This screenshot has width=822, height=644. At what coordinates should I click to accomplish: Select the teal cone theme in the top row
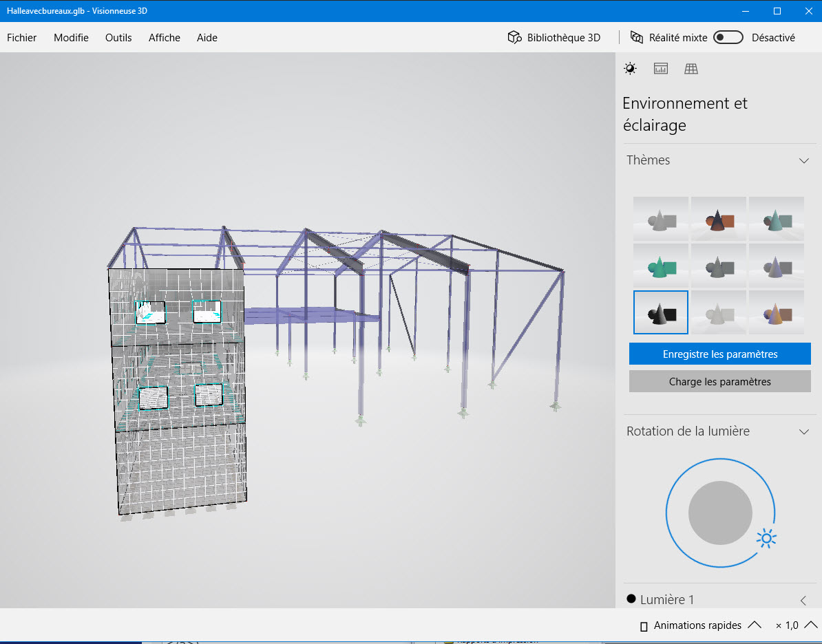[777, 219]
